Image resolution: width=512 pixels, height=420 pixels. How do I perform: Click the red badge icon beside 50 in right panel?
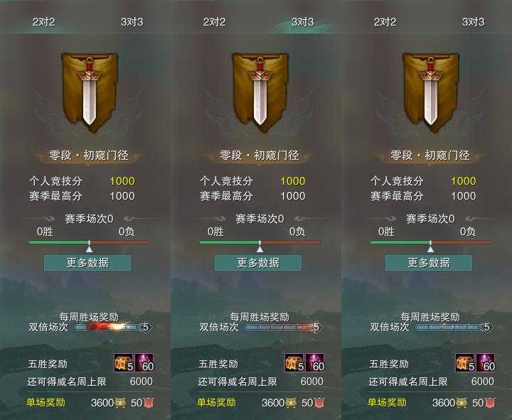489,403
